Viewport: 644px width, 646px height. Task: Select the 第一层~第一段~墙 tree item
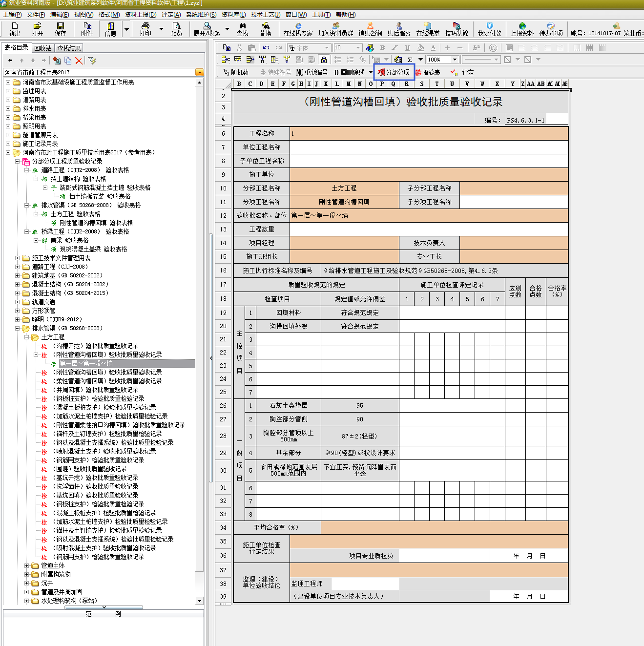[127, 363]
